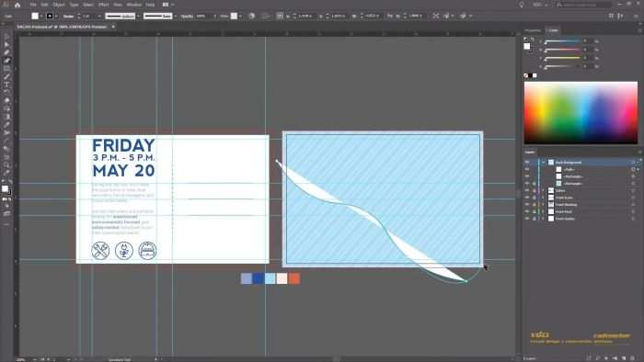Click the Opacity value field
Screen dimensions: 644x362
[x=202, y=16]
